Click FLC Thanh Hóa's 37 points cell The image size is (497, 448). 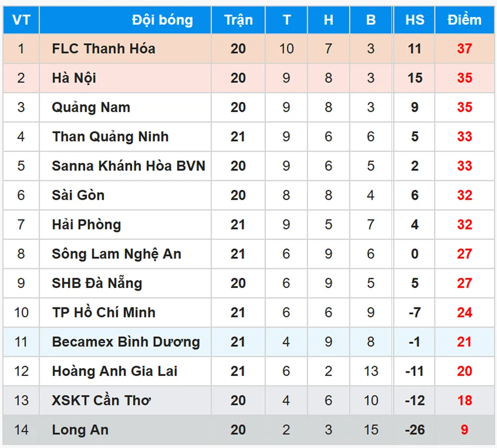pos(464,49)
